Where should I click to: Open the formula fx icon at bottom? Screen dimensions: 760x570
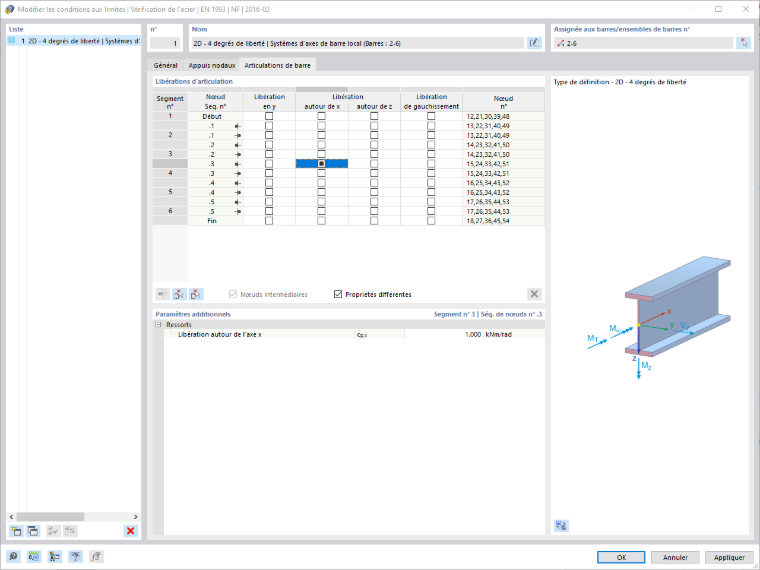coord(96,556)
